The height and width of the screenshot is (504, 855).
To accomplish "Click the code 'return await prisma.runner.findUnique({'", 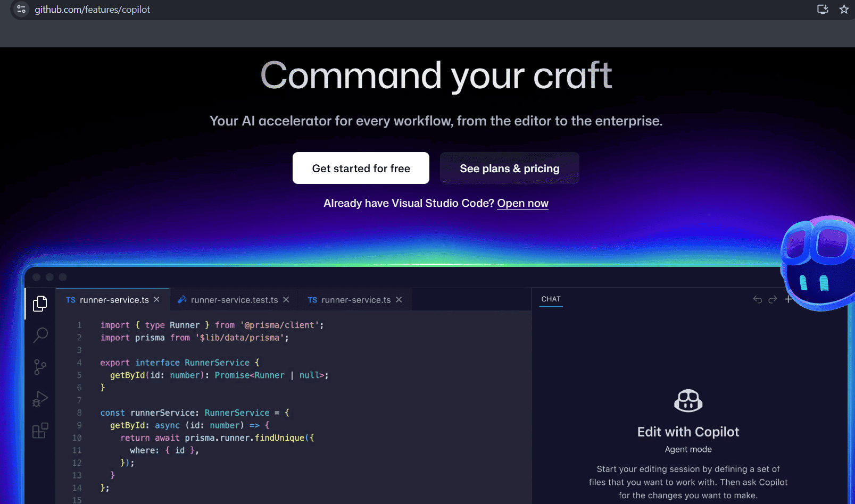I will tap(217, 438).
